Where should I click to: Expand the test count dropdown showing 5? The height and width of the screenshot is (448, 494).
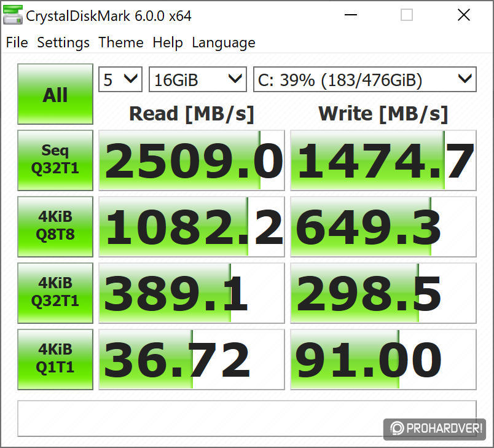[x=120, y=79]
